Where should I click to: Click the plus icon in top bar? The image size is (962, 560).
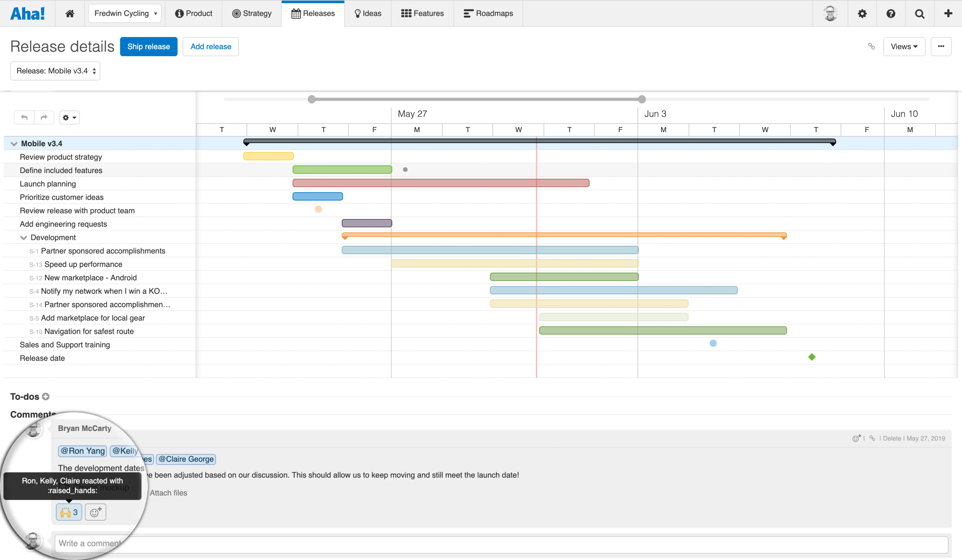click(948, 14)
